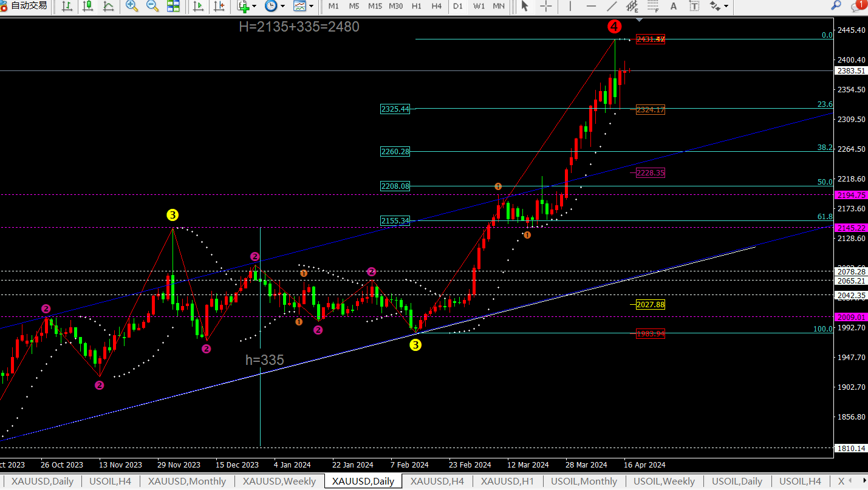Select the H4 timeframe button
This screenshot has width=868, height=490.
pos(436,6)
